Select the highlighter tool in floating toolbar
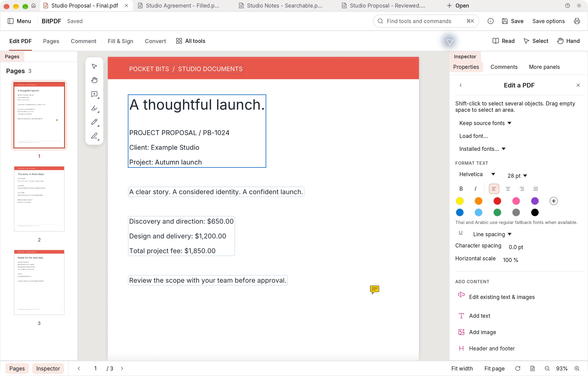 click(x=94, y=108)
